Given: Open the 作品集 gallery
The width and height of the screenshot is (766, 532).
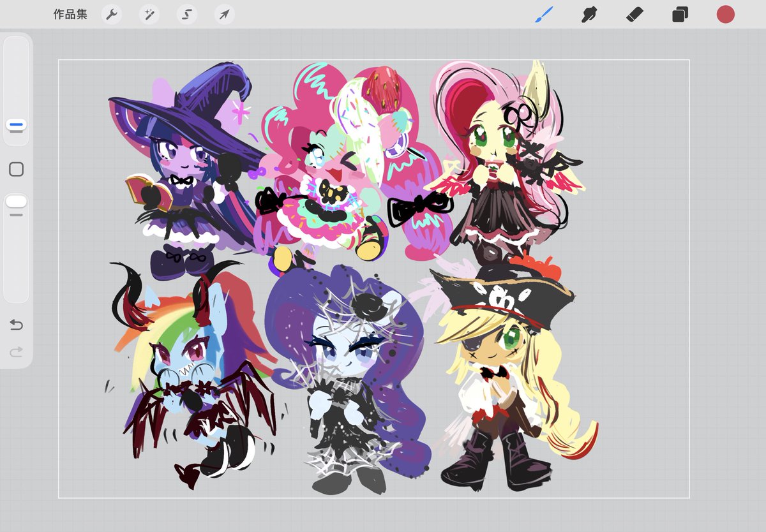Looking at the screenshot, I should tap(70, 14).
